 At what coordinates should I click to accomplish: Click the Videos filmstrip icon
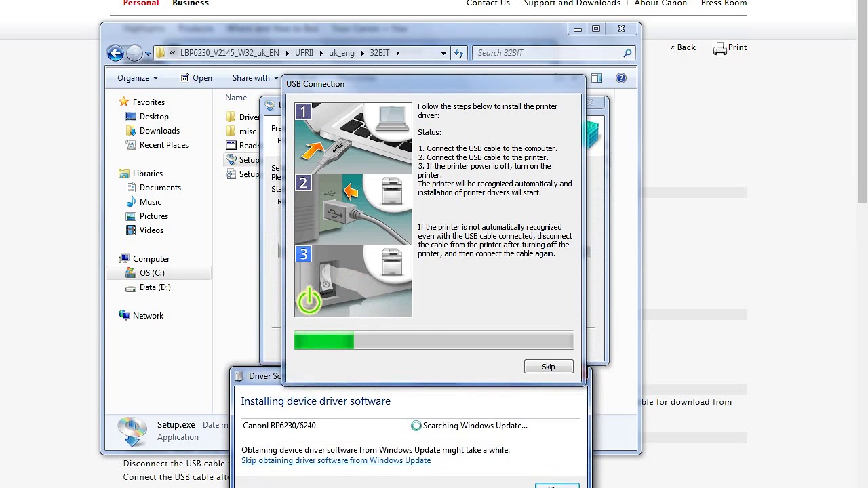[x=131, y=230]
